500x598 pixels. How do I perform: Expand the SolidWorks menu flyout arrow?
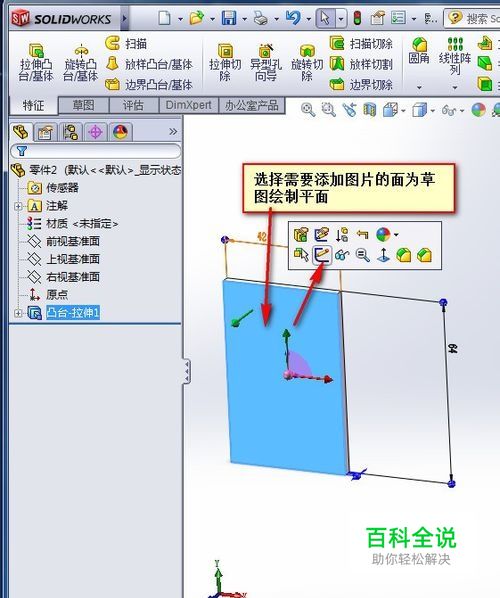pyautogui.click(x=124, y=18)
